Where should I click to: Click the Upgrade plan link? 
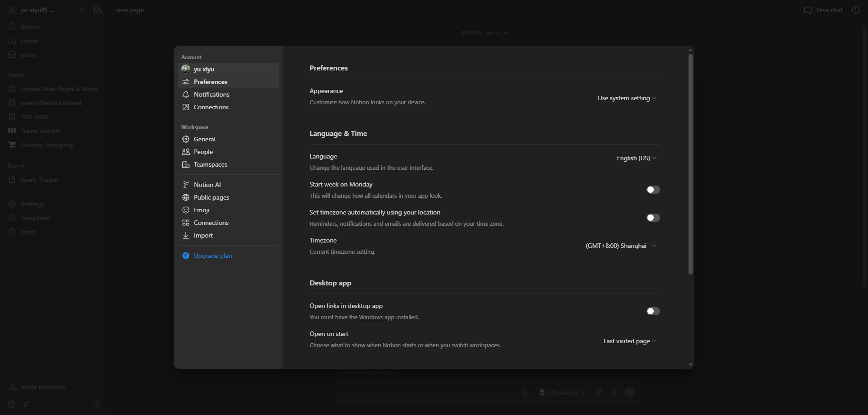212,256
